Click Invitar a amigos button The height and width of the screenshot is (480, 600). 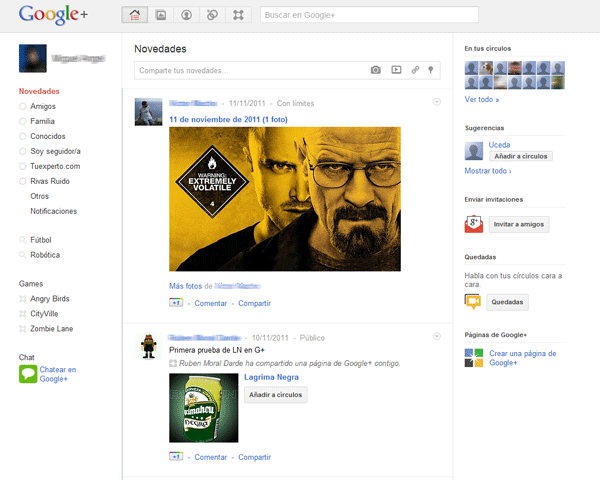tap(519, 224)
